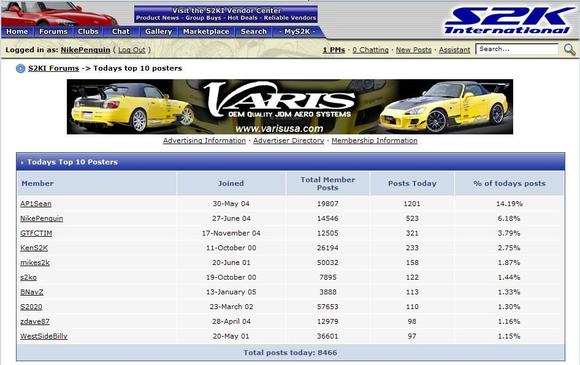Open the Home menu item

(x=17, y=32)
